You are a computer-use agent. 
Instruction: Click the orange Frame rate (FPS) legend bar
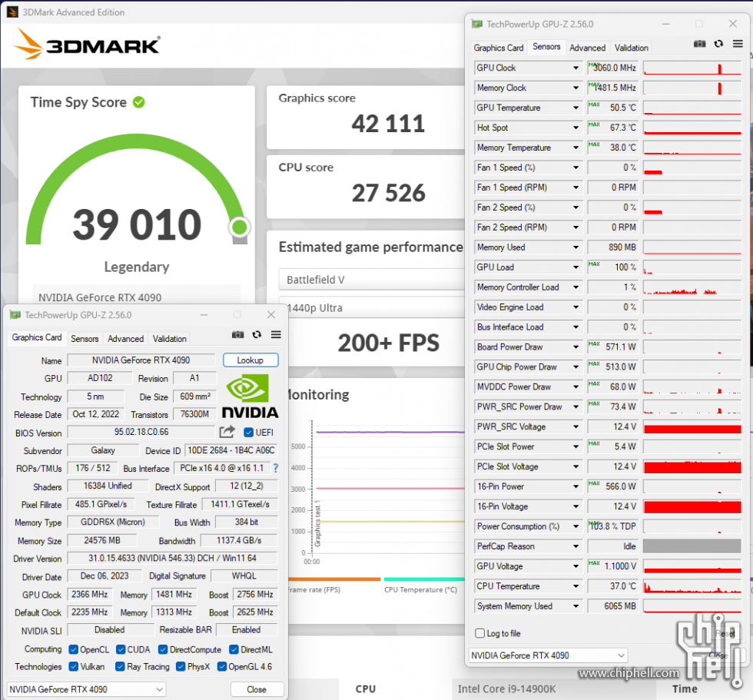(334, 579)
